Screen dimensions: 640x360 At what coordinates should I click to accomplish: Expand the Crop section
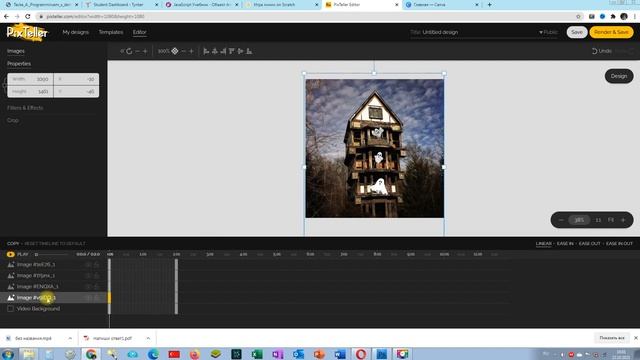pyautogui.click(x=13, y=120)
